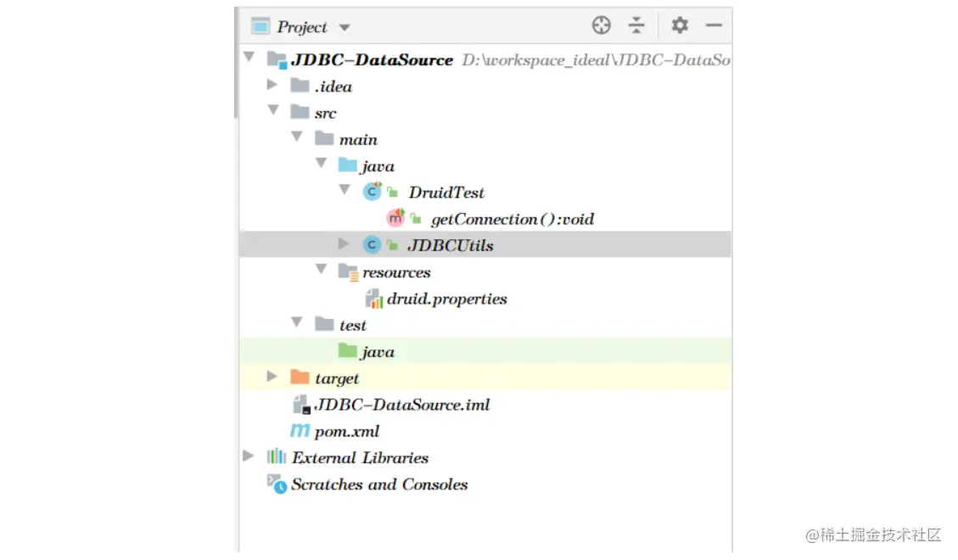
Task: Open the Project panel settings gear
Action: (x=680, y=25)
